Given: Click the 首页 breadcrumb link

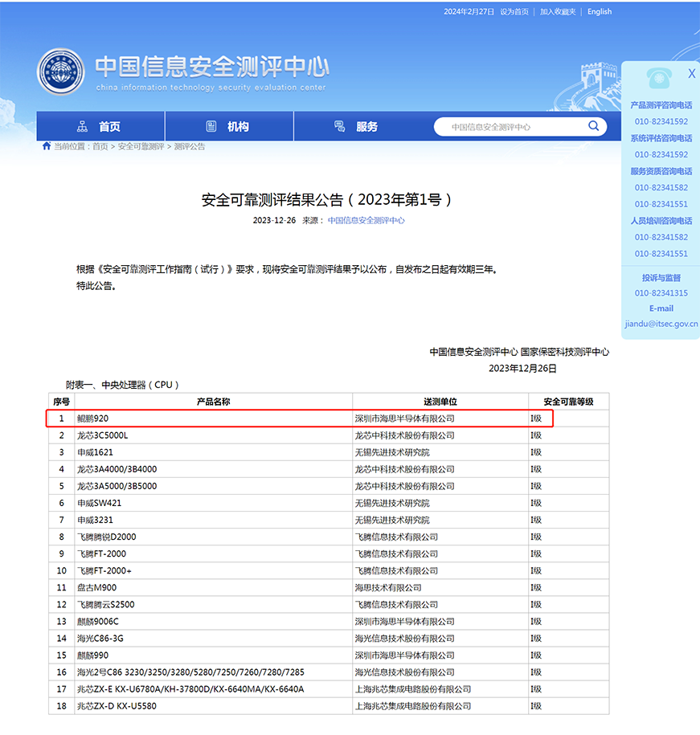Looking at the screenshot, I should (x=100, y=146).
